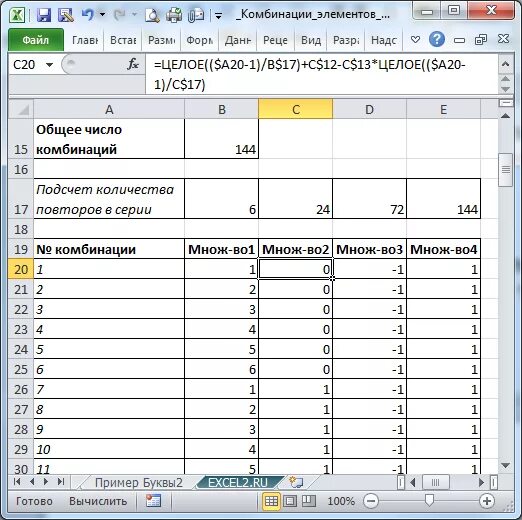Select column D header
Image resolution: width=522 pixels, height=520 pixels.
pyautogui.click(x=369, y=109)
